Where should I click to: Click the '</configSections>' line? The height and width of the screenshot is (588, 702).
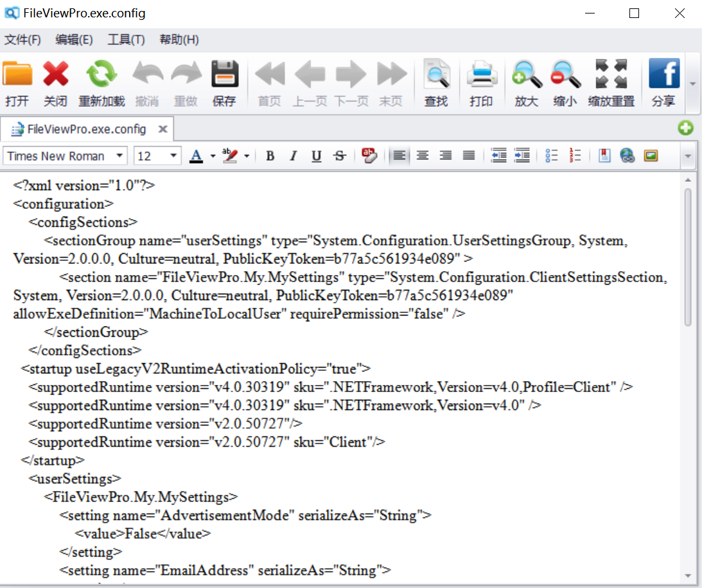pyautogui.click(x=85, y=350)
